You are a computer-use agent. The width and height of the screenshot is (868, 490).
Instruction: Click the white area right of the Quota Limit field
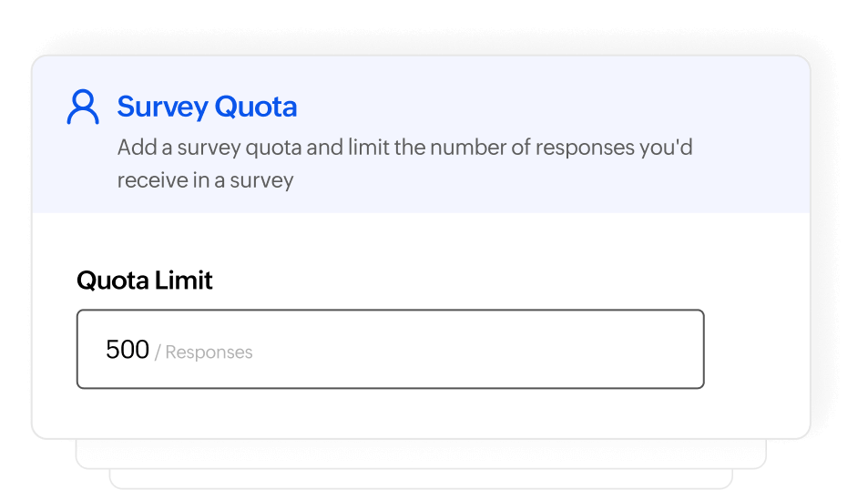756,350
